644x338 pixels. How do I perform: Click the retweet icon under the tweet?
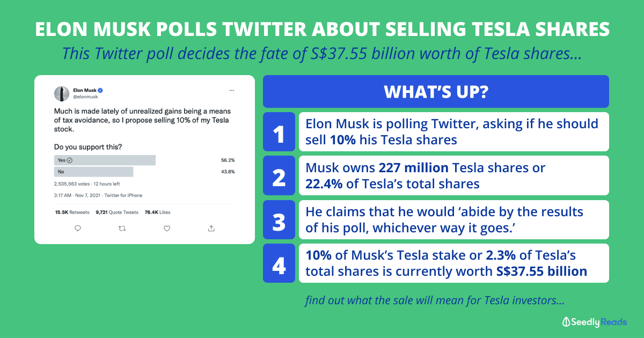(122, 228)
